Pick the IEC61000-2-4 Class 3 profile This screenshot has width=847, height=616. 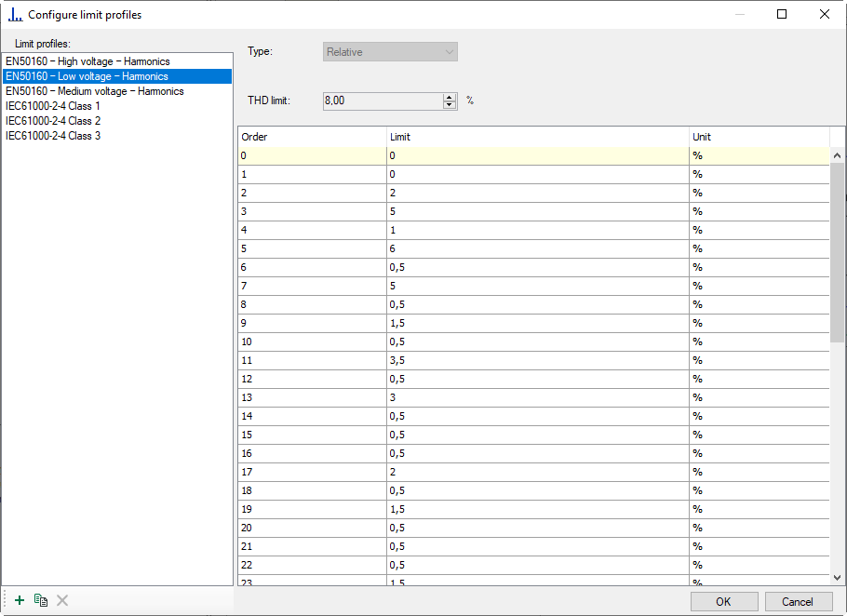coord(53,136)
